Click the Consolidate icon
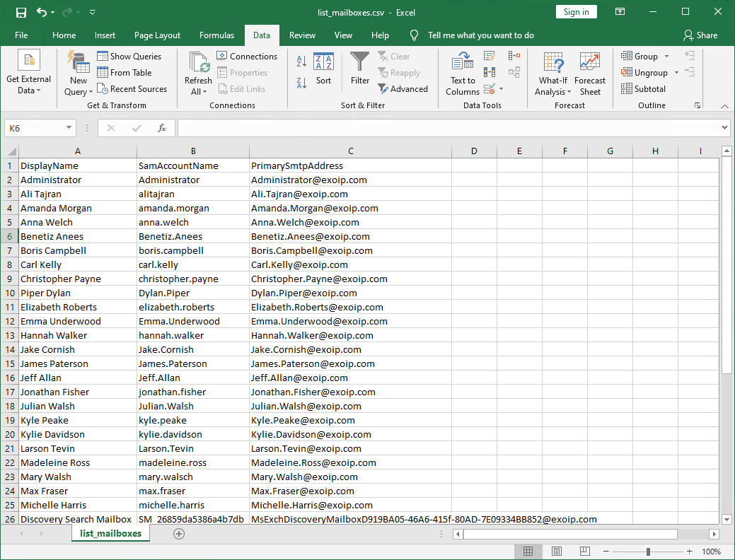 (514, 57)
